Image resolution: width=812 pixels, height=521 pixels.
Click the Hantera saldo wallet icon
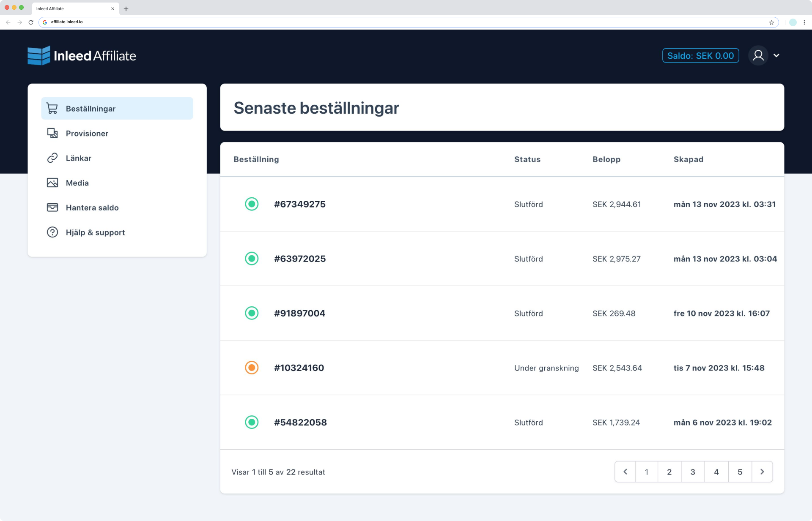pos(52,207)
